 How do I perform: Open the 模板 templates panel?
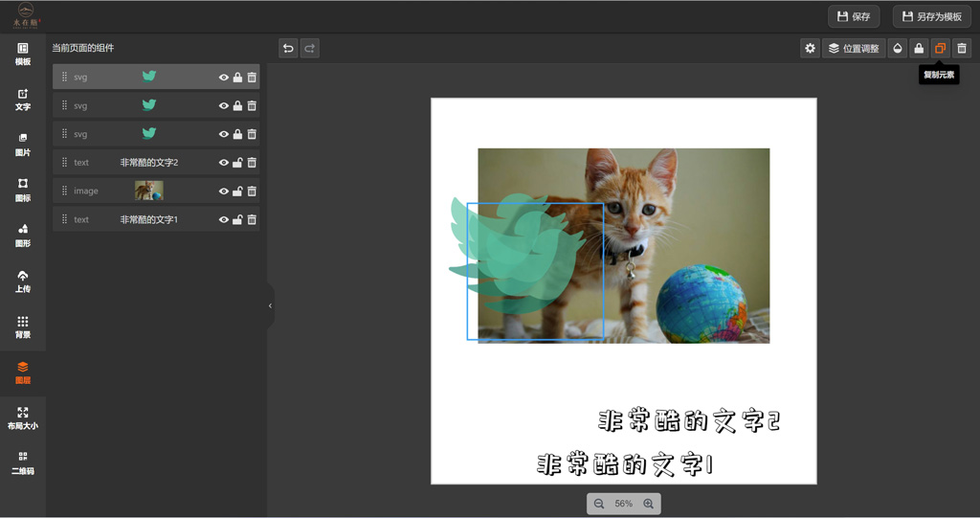point(23,55)
